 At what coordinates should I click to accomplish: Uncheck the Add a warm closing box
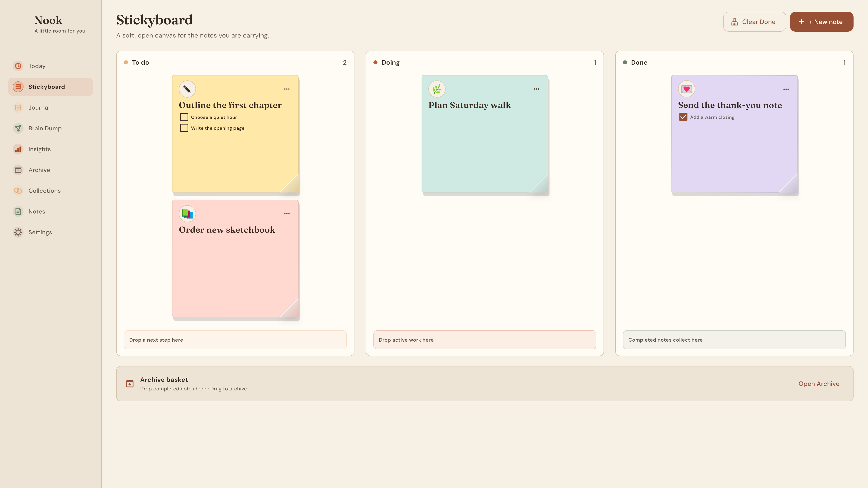pyautogui.click(x=683, y=117)
